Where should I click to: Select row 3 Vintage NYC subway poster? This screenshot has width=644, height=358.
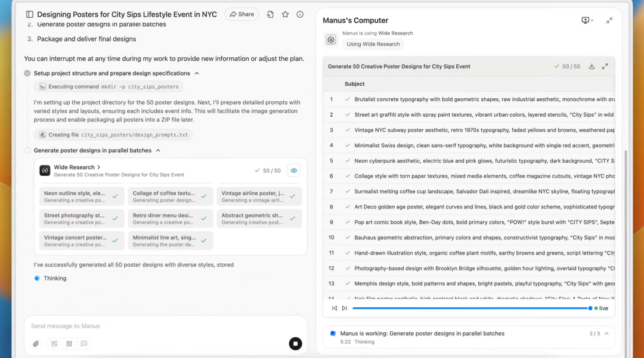pyautogui.click(x=469, y=130)
